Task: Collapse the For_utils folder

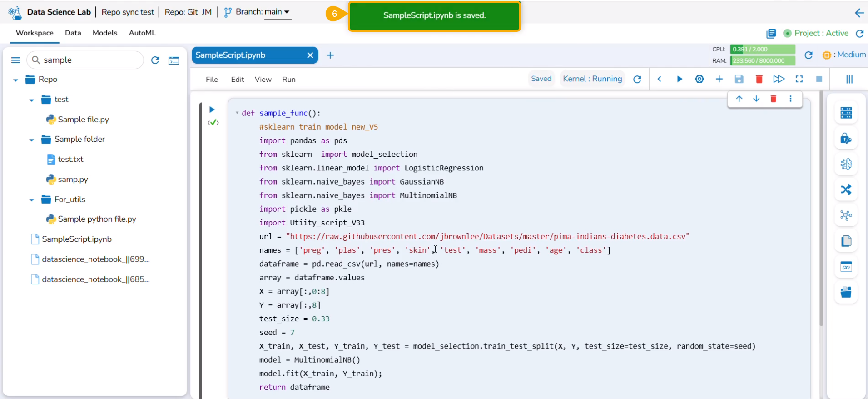Action: click(31, 199)
